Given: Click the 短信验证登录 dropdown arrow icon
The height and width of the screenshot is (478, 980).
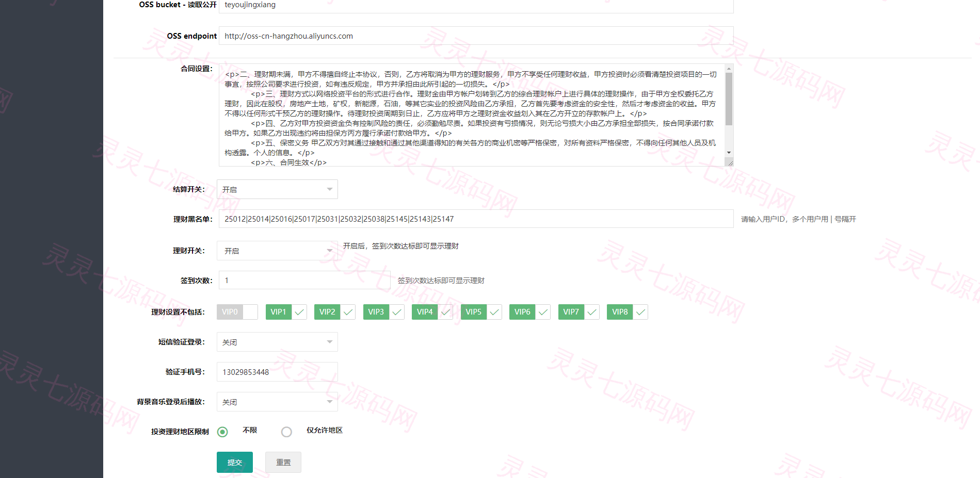Looking at the screenshot, I should 329,342.
